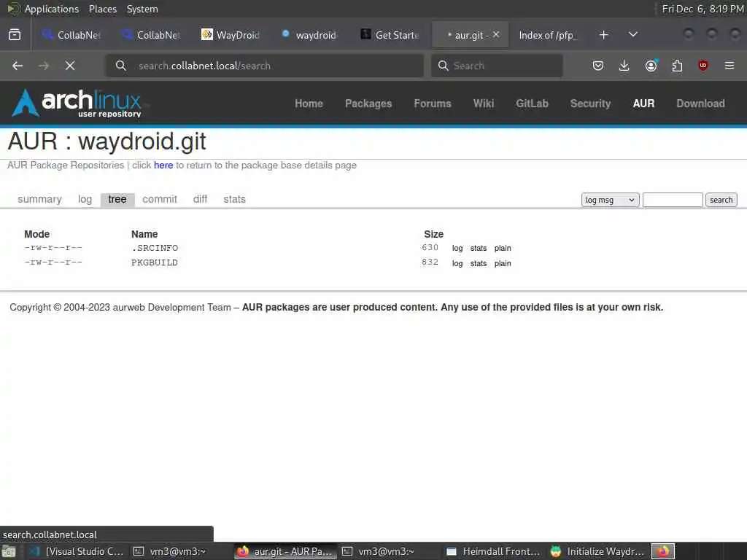Screen dimensions: 747x560
Task: Open the Applications menu in the top panel
Action: pyautogui.click(x=52, y=9)
